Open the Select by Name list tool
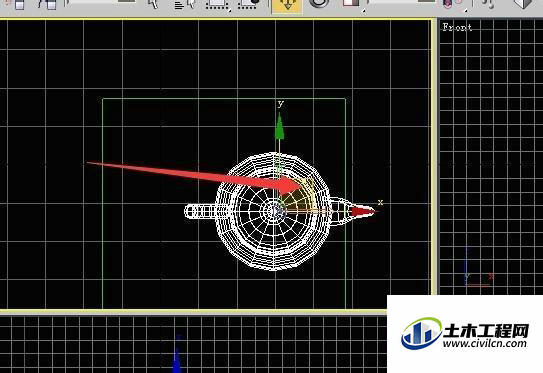This screenshot has width=543, height=373. click(184, 5)
